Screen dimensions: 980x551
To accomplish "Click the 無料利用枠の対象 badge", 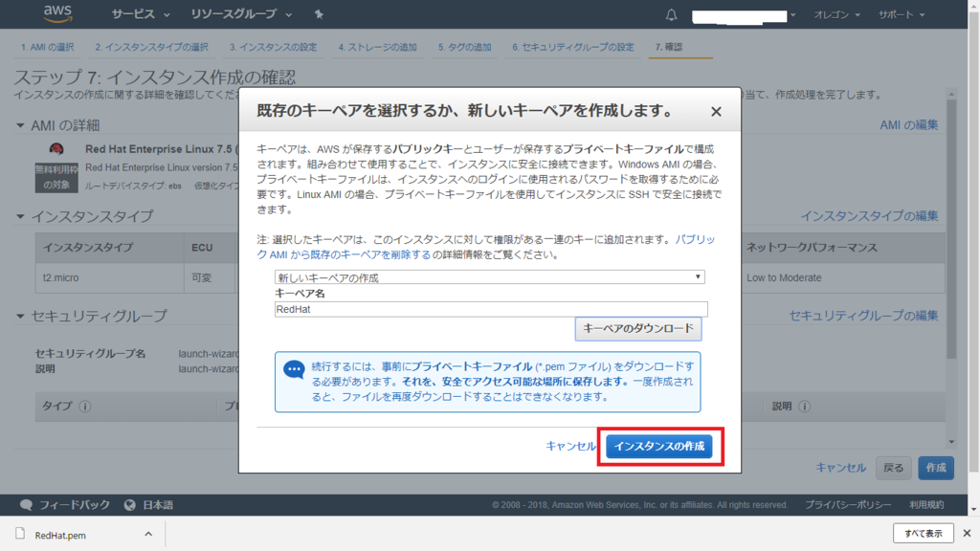I will pyautogui.click(x=55, y=175).
